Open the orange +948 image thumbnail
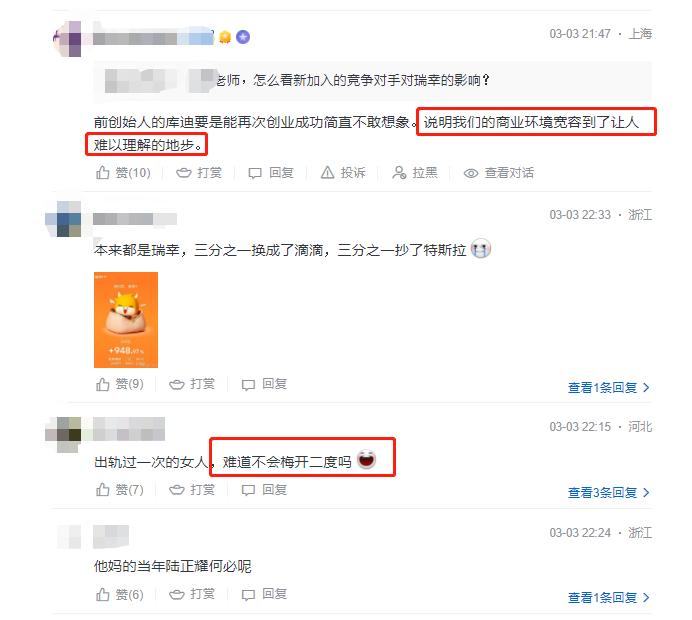The image size is (692, 620). (x=126, y=320)
